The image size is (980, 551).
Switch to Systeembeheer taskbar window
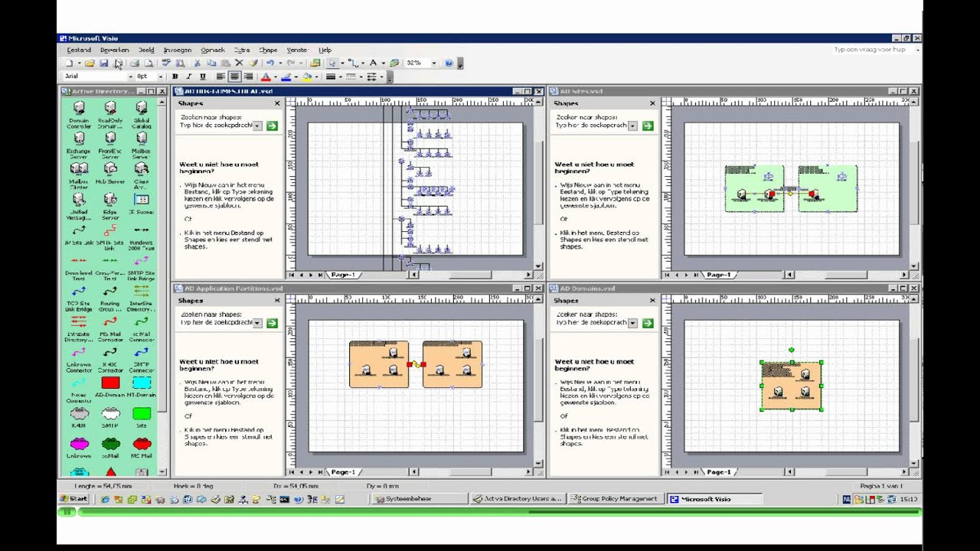[420, 499]
